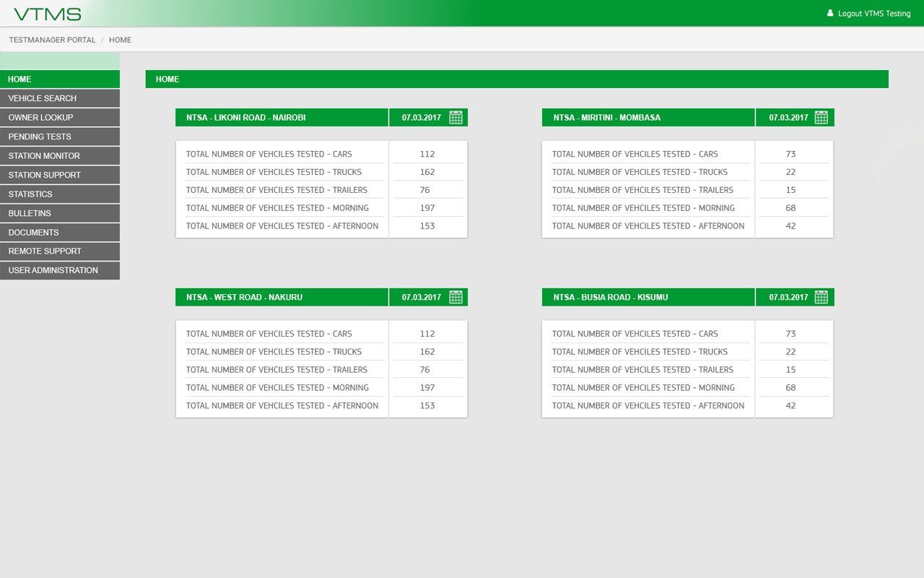Click the user icon beside Logout

(830, 13)
